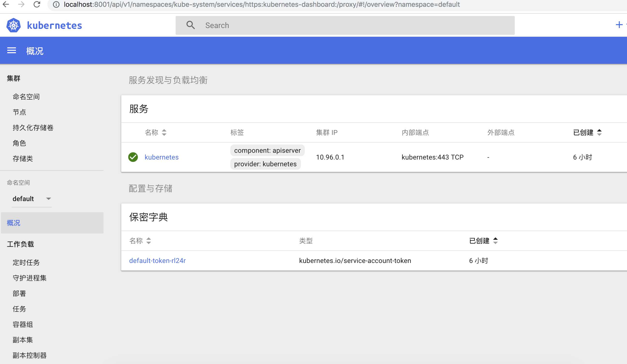This screenshot has width=627, height=364.
Task: Sort services by 名称 column arrow
Action: (164, 132)
